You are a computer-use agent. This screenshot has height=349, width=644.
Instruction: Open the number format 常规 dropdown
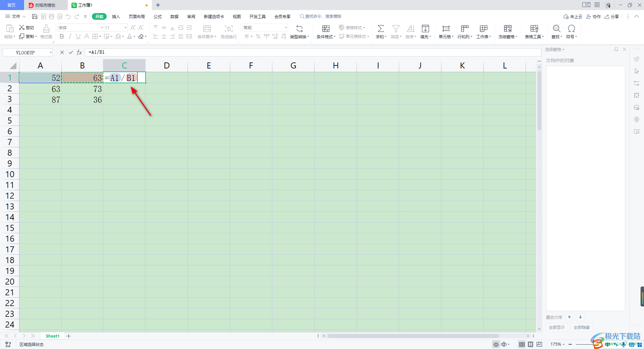coord(286,28)
